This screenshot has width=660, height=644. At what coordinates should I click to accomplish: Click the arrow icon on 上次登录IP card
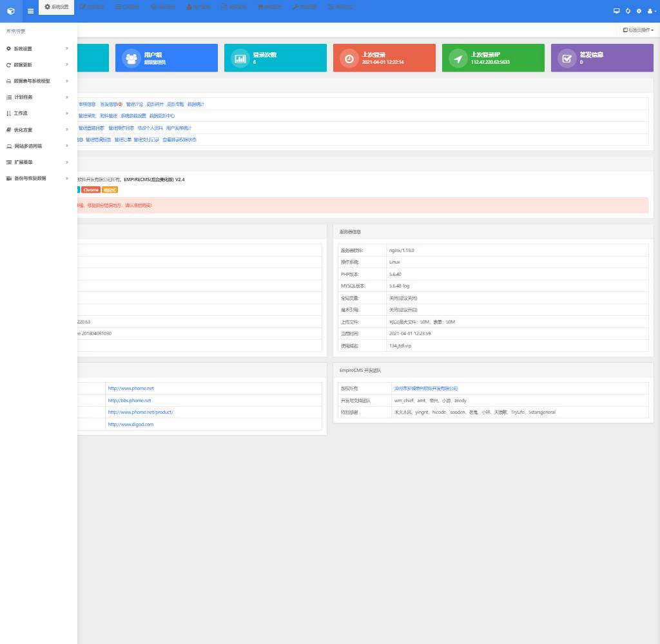coord(458,59)
